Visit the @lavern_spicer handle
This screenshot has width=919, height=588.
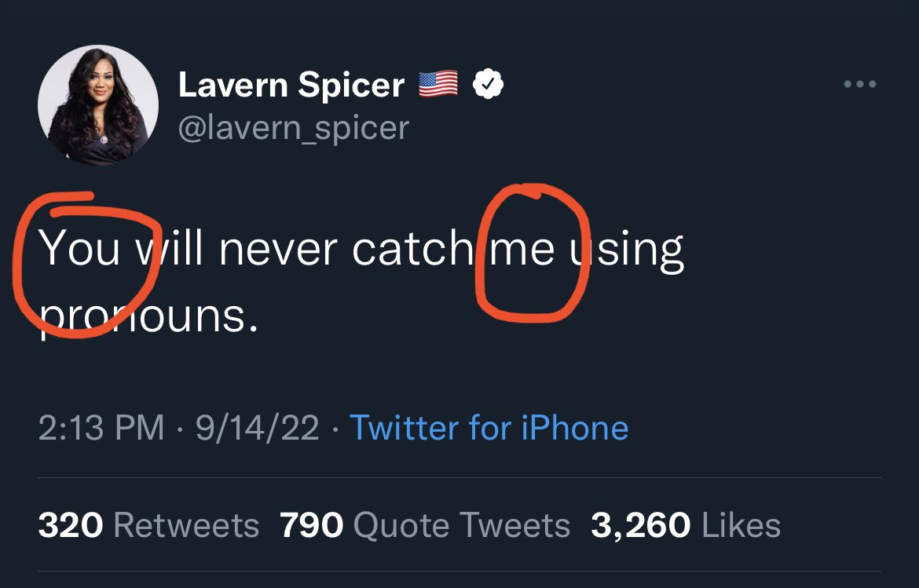293,129
